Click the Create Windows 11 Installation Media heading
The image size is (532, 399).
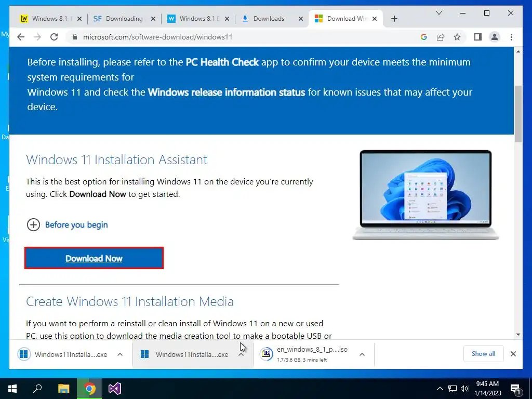coord(129,301)
